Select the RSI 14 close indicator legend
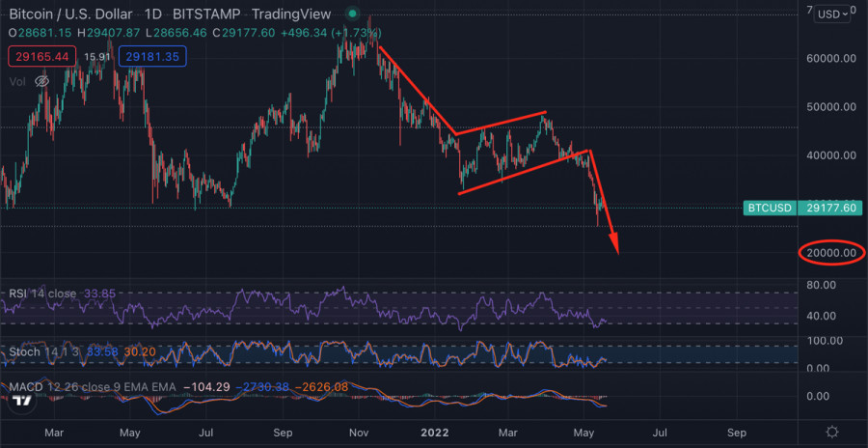 42,294
